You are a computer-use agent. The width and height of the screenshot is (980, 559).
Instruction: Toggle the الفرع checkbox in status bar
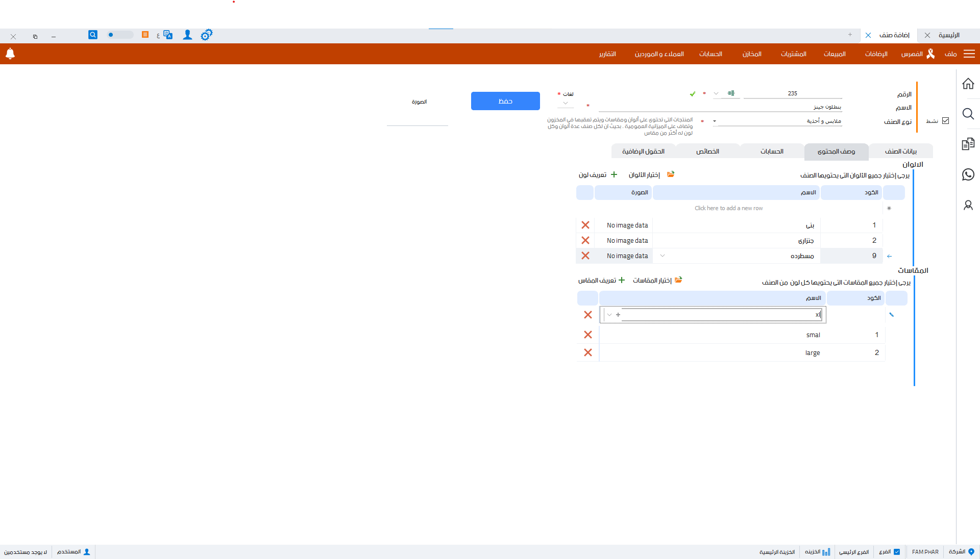[x=897, y=552]
